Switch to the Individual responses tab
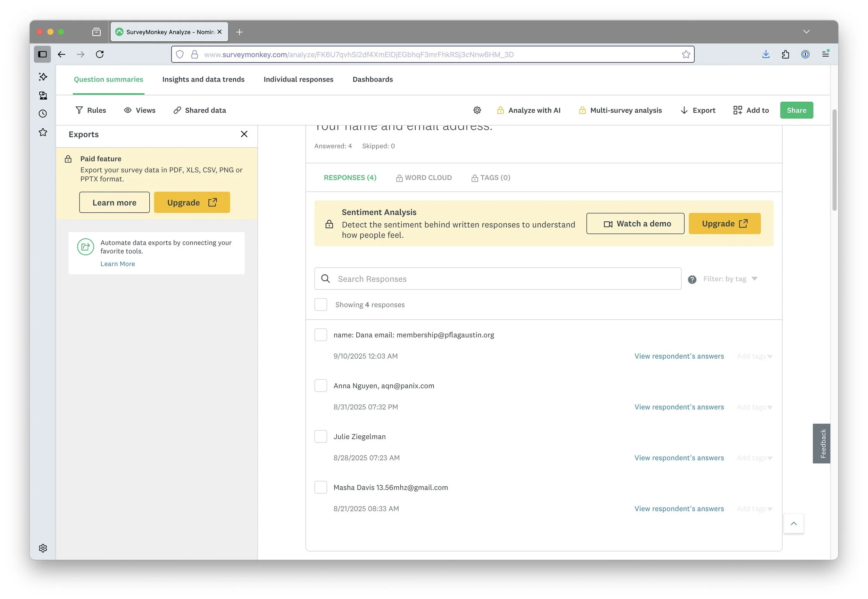 click(299, 79)
